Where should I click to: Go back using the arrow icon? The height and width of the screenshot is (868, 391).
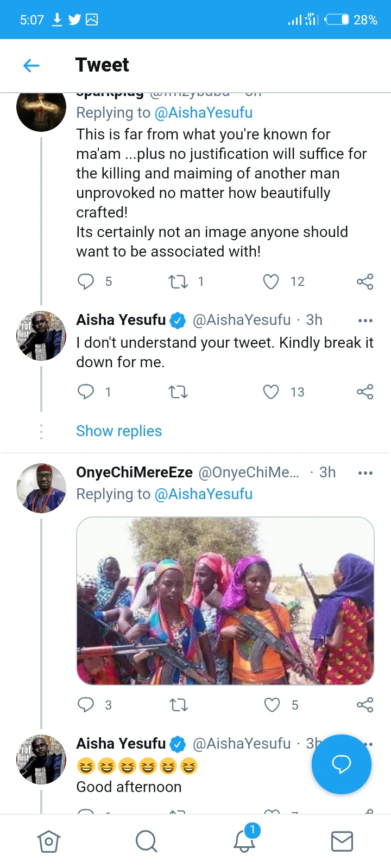point(31,66)
